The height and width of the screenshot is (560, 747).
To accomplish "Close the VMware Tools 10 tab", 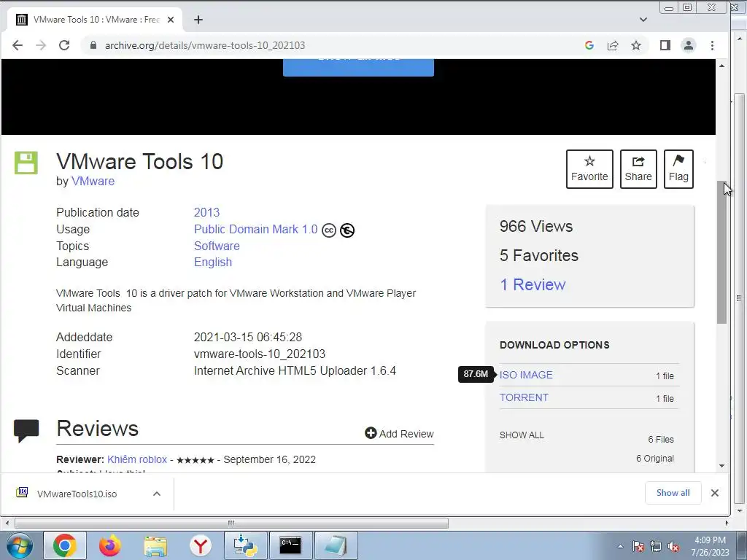I will 171,20.
